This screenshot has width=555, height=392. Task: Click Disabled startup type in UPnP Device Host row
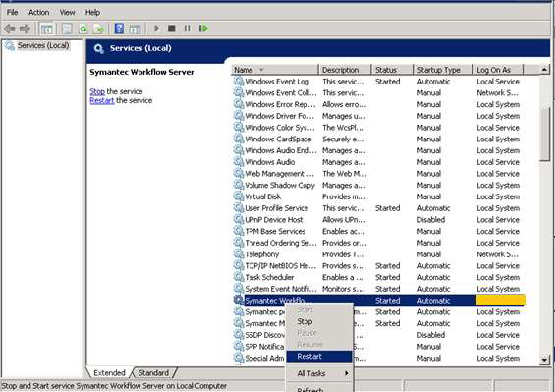[x=431, y=220]
